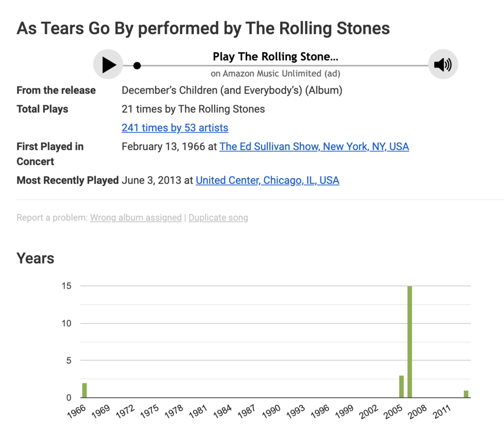
Task: Report 'Wrong album assigned' problem
Action: point(136,217)
